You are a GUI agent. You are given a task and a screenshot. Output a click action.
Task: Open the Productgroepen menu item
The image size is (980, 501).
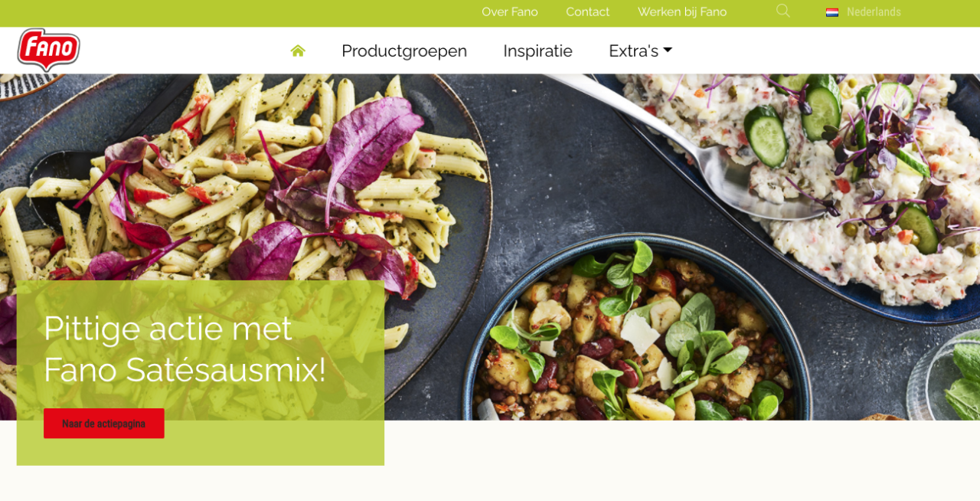coord(404,51)
